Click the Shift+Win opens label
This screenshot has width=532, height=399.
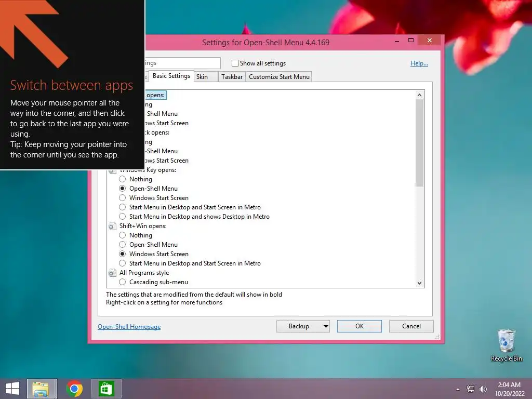143,226
